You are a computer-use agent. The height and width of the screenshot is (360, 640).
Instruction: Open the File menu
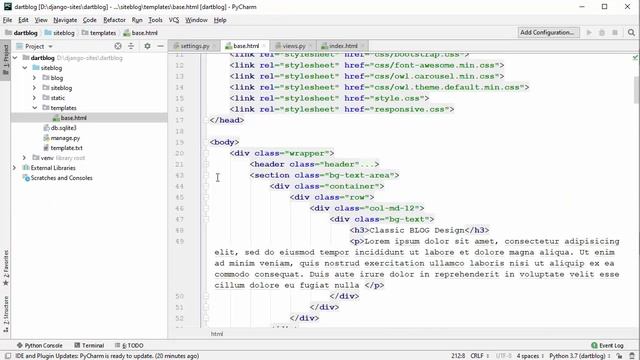tap(7, 20)
